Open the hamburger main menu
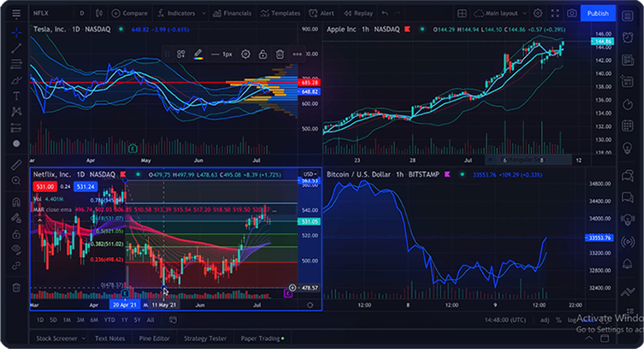Screen dimensions: 644x349 [16, 14]
